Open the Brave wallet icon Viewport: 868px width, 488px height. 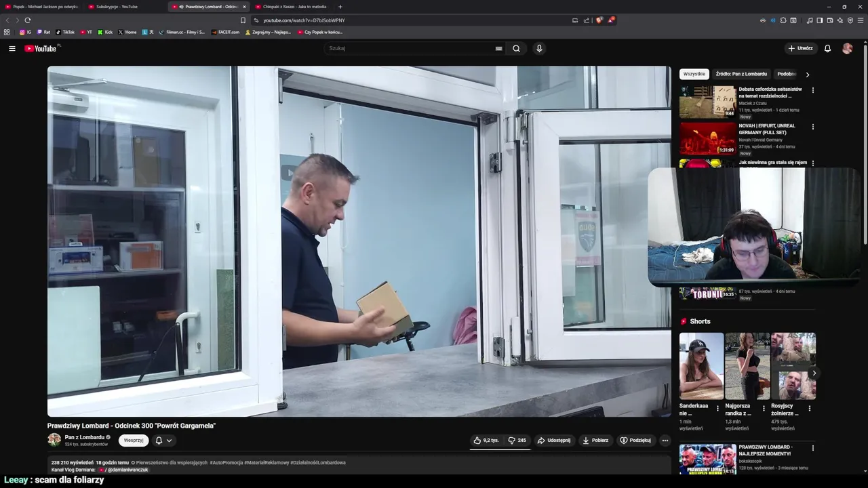[x=829, y=20]
